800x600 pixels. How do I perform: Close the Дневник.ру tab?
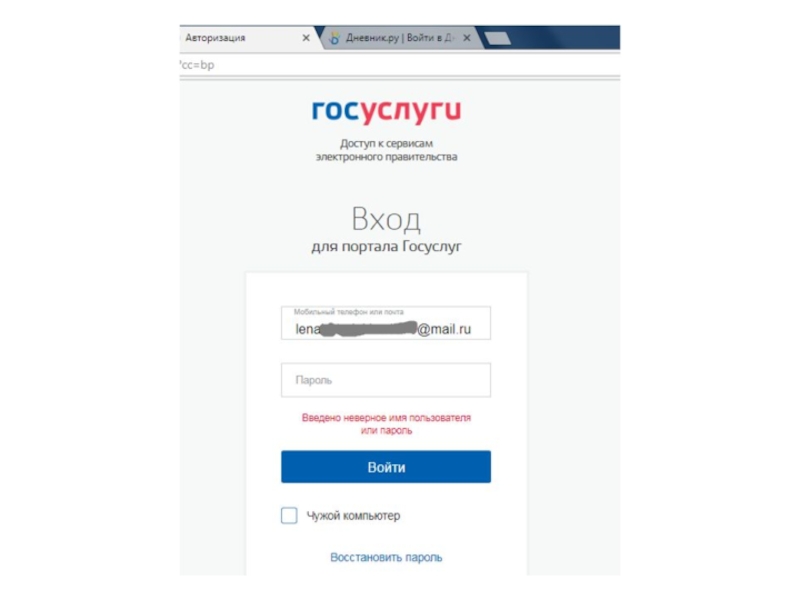[x=466, y=38]
